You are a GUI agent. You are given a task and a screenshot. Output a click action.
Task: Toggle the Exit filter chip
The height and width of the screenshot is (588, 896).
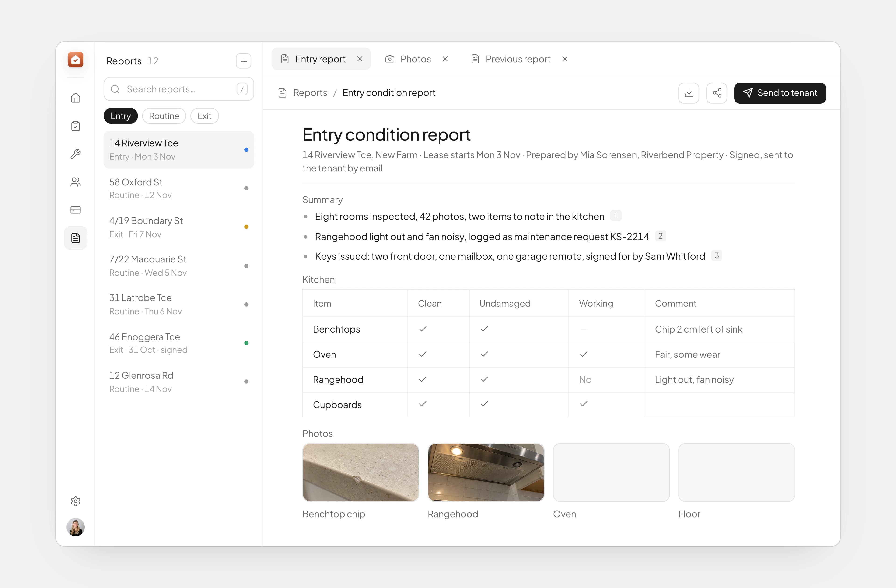204,116
